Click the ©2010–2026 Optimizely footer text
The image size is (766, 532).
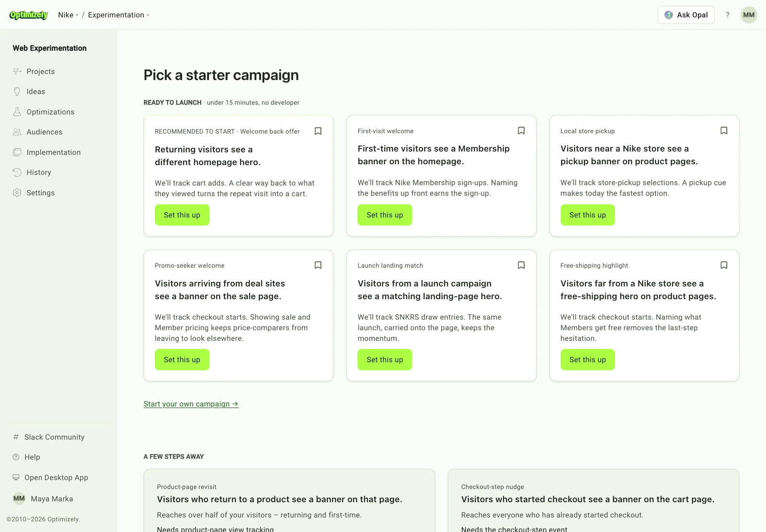[43, 519]
